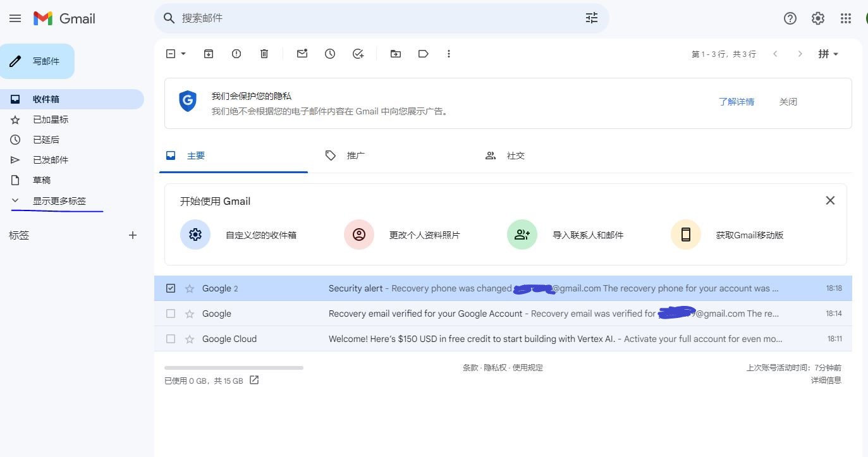Open 条款 link in footer
This screenshot has height=457, width=868.
click(470, 368)
